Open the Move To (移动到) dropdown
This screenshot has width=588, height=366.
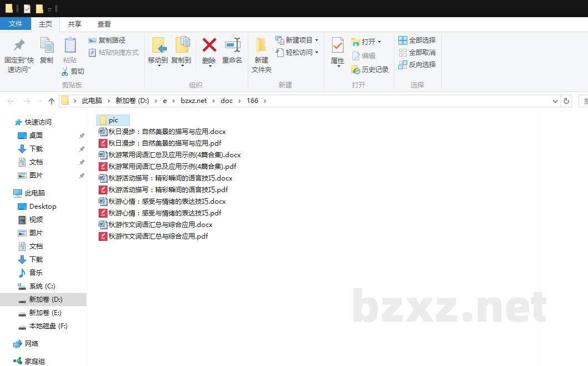pyautogui.click(x=158, y=65)
